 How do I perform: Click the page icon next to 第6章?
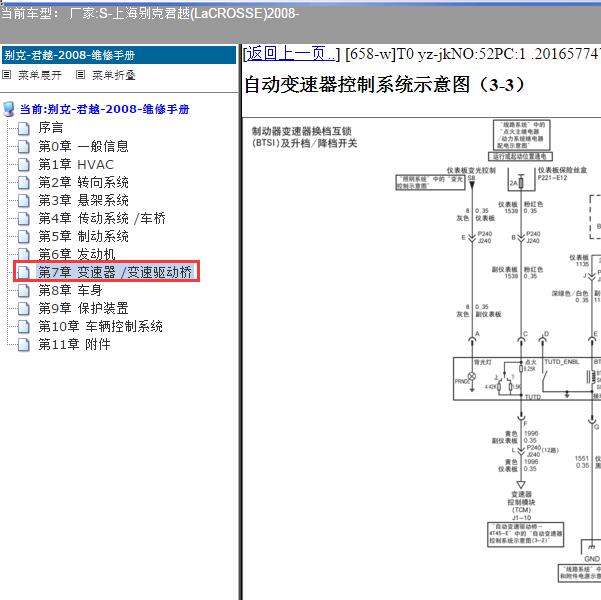[24, 254]
